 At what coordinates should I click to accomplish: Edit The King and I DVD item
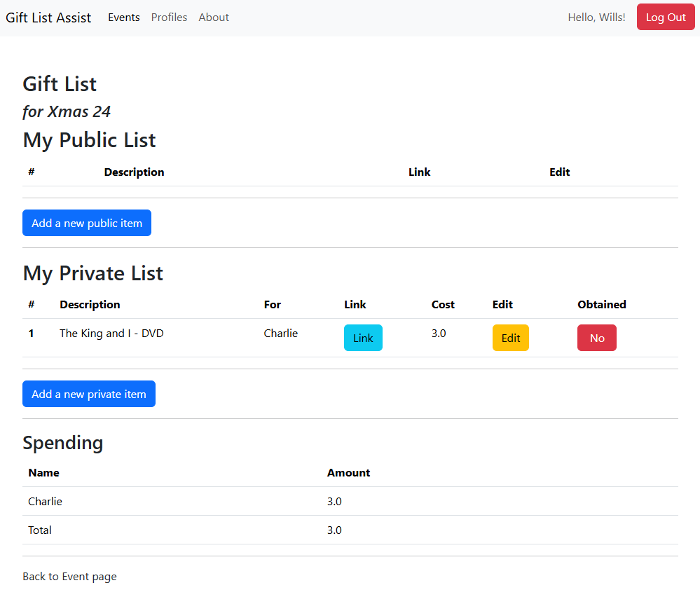[x=510, y=338]
